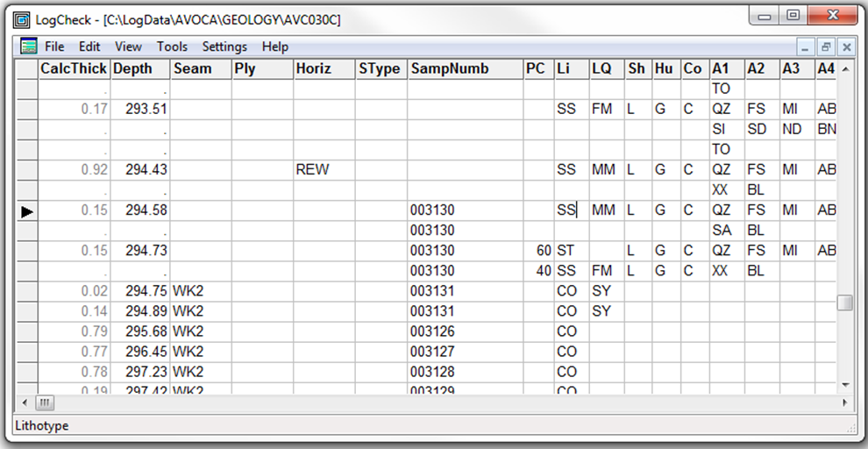Select sample number 003131 at depth 294.75

click(466, 291)
